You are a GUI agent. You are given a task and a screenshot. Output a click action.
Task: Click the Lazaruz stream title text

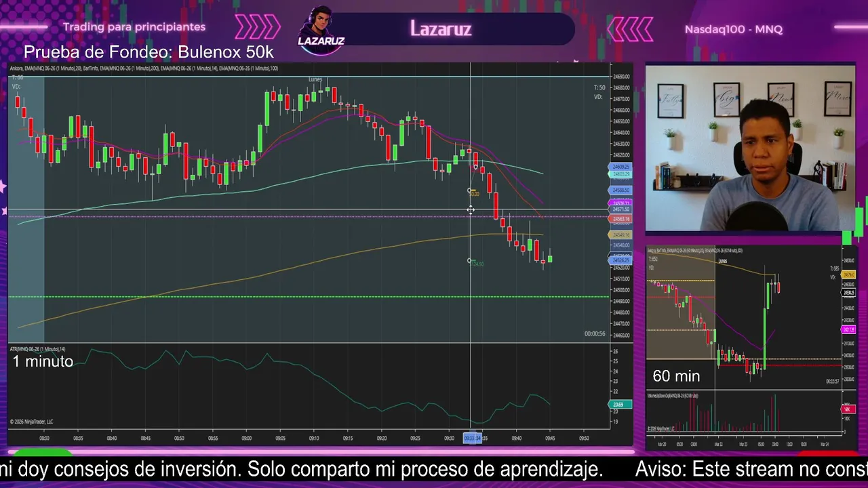pos(441,28)
